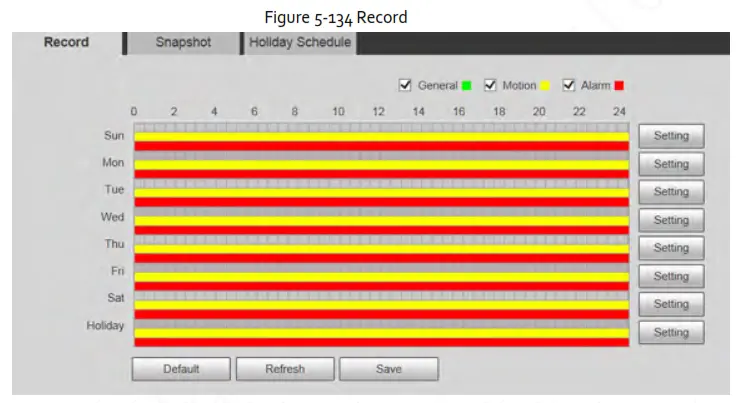The height and width of the screenshot is (403, 736).
Task: Click the Refresh button
Action: click(285, 369)
